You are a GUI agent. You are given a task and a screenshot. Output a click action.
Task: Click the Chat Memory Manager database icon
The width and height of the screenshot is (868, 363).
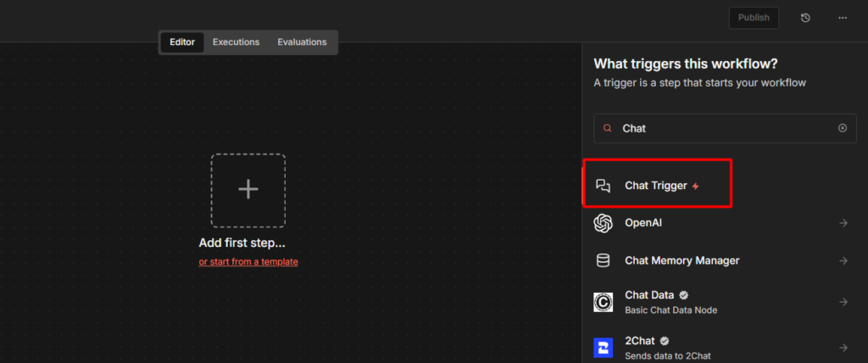pyautogui.click(x=603, y=260)
